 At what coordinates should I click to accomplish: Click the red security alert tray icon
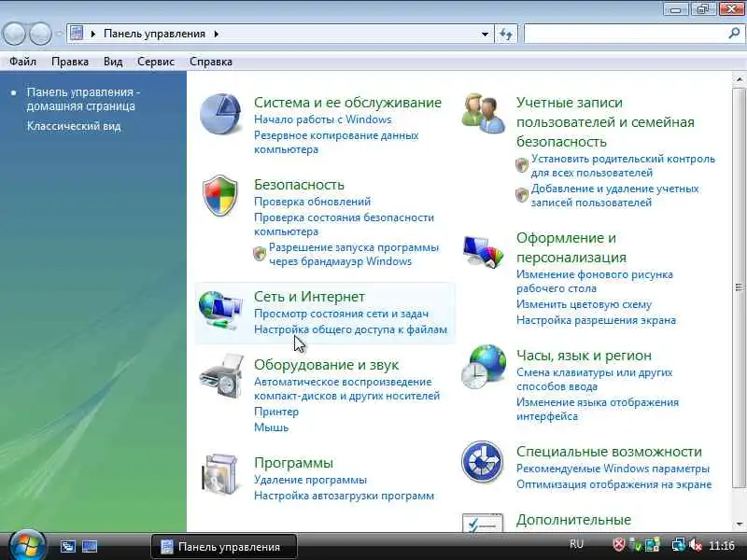[x=618, y=544]
